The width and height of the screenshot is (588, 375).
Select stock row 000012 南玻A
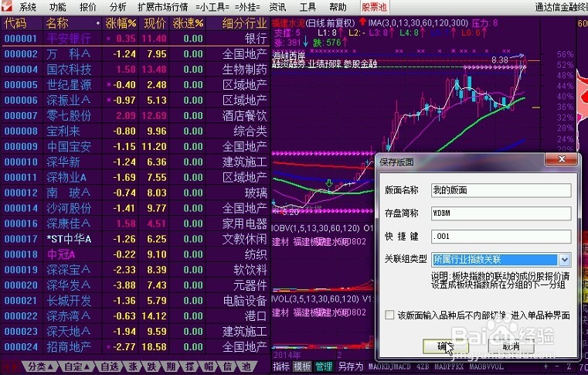(x=135, y=193)
